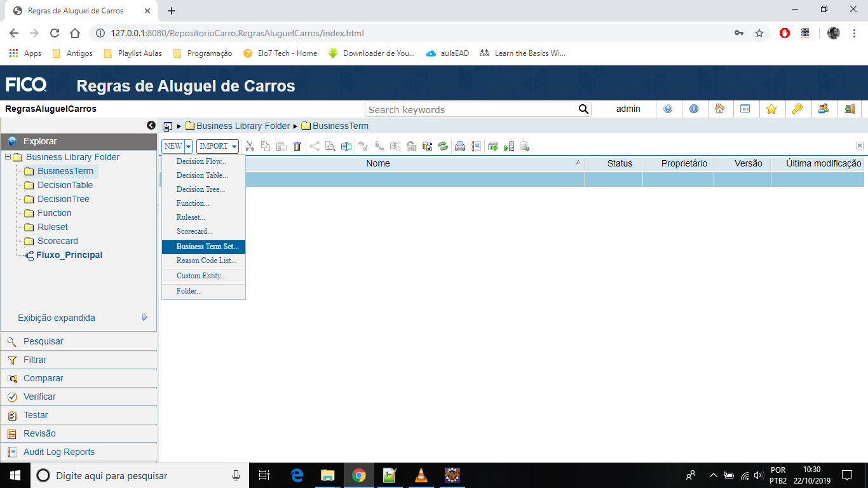Select Ruleset folder in tree
Screen dimensions: 868x488
[52, 227]
